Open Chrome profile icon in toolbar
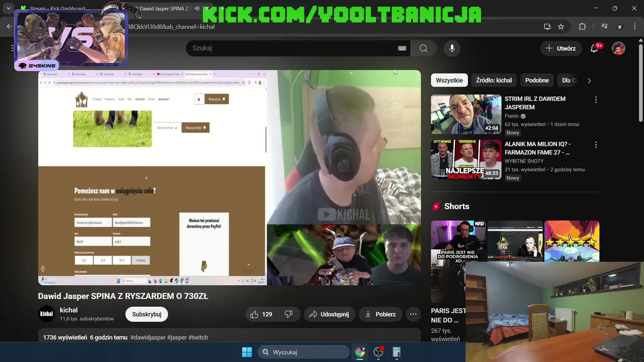This screenshot has width=644, height=362. pos(620,27)
